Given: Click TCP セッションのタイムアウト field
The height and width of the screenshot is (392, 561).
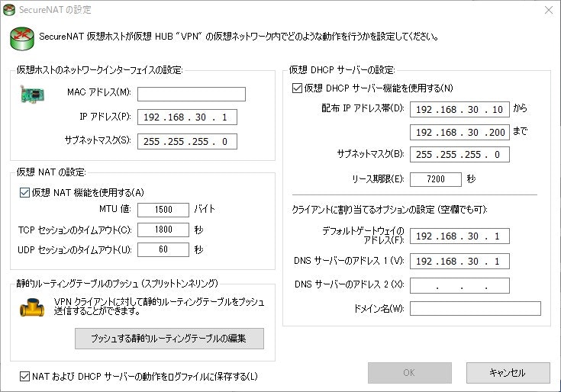Looking at the screenshot, I should [x=163, y=230].
